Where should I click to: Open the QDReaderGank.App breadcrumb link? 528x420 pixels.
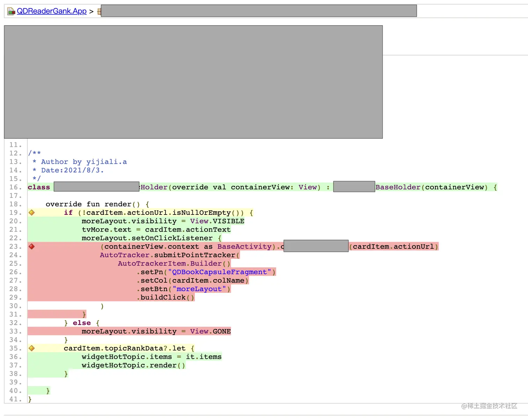[x=52, y=11]
